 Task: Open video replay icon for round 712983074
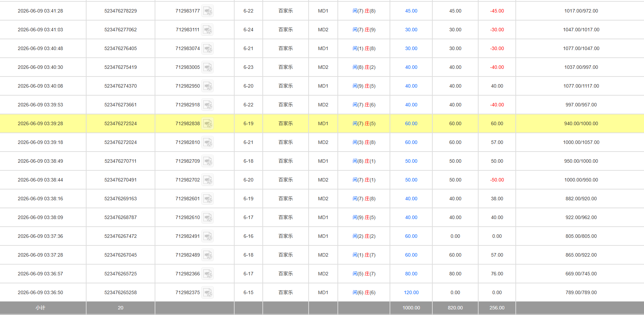tap(207, 48)
